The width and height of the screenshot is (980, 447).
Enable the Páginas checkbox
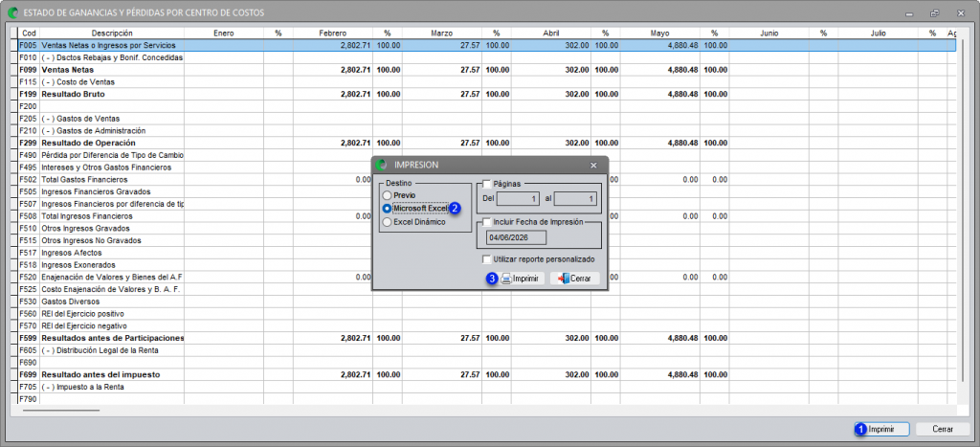[x=487, y=184]
